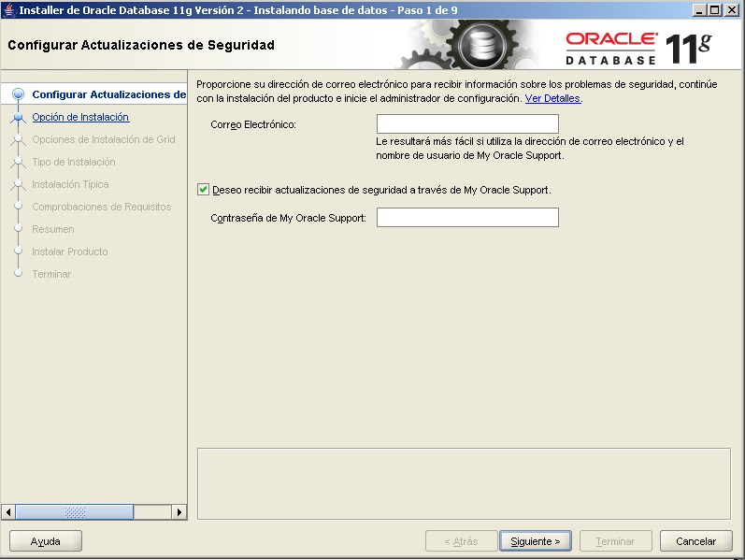
Task: Click the Terminar step in sidebar
Action: 51,274
